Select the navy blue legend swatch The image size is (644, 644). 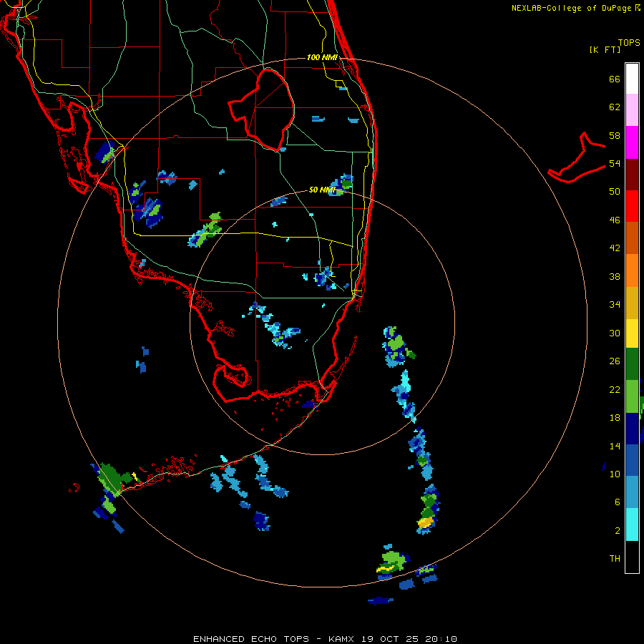click(x=632, y=429)
